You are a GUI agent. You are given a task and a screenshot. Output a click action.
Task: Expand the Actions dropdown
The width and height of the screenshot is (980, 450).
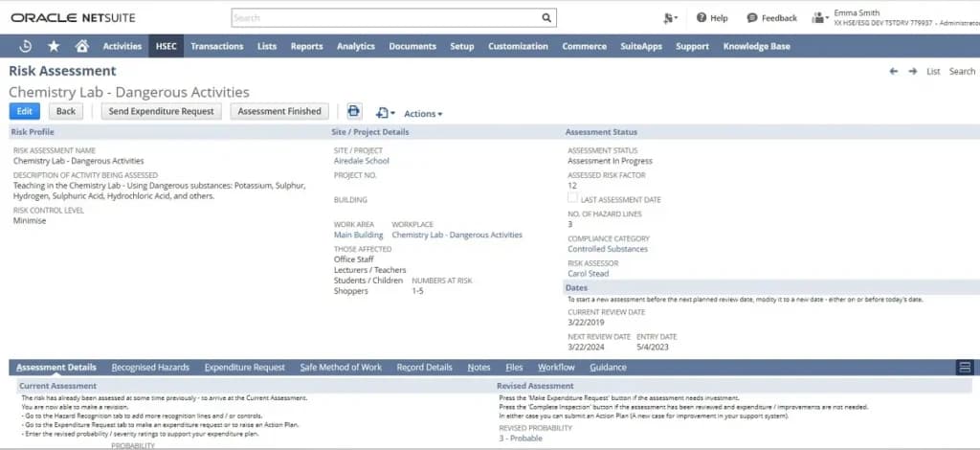point(423,114)
